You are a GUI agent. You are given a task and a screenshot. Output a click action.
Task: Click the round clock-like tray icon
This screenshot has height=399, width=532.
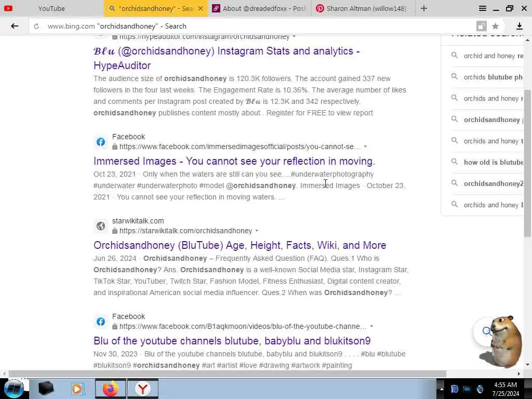click(x=480, y=389)
